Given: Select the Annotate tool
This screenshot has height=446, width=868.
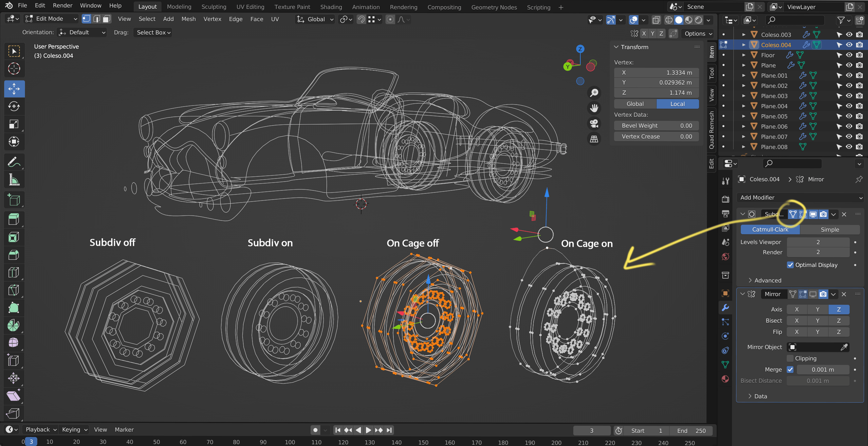Looking at the screenshot, I should 14,162.
